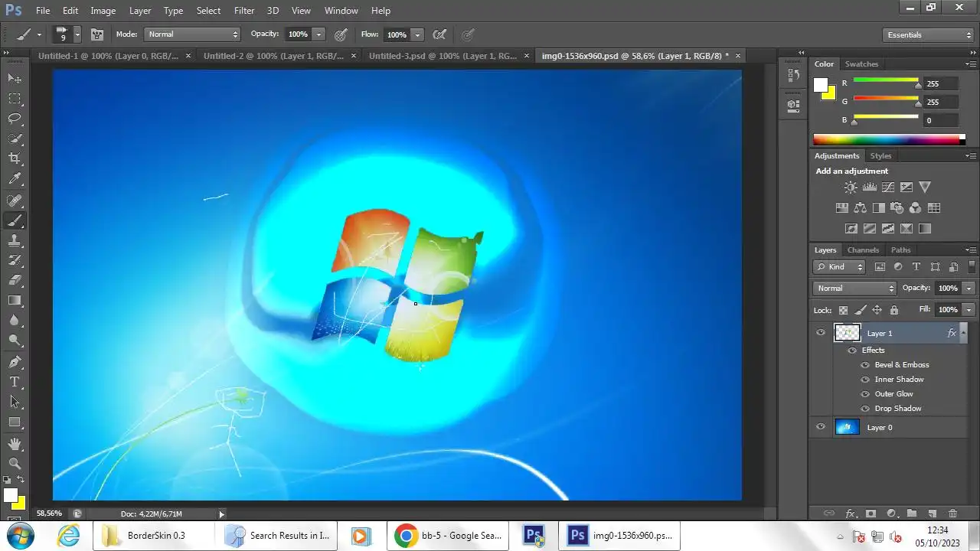Viewport: 980px width, 551px height.
Task: Switch to the Untitled-2 document tab
Action: point(274,56)
